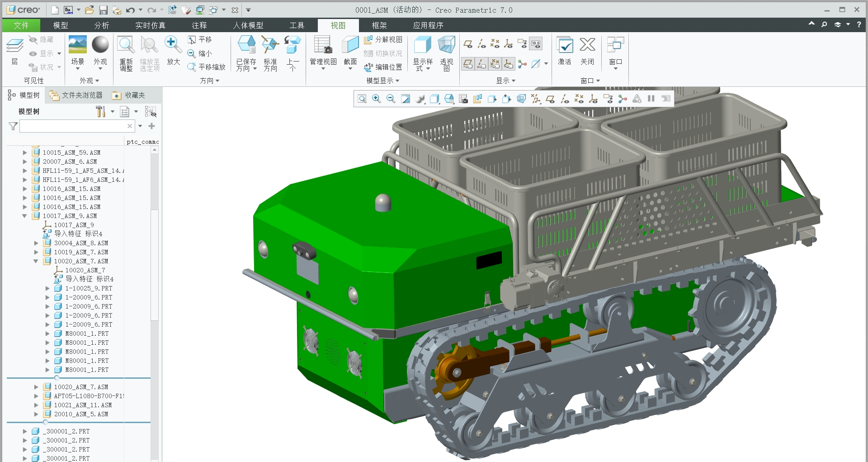Open the 分析 ribbon tab
The width and height of the screenshot is (868, 462).
tap(102, 25)
